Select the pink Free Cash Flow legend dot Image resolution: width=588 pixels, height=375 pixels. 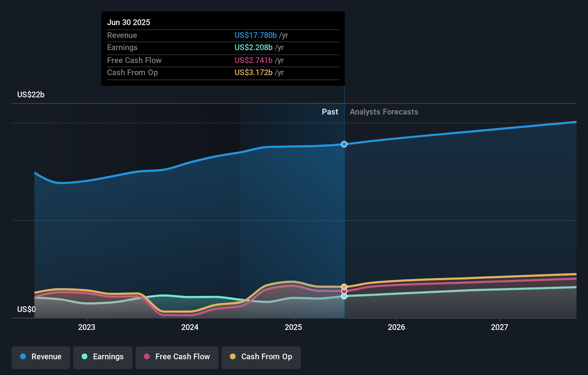click(x=147, y=357)
